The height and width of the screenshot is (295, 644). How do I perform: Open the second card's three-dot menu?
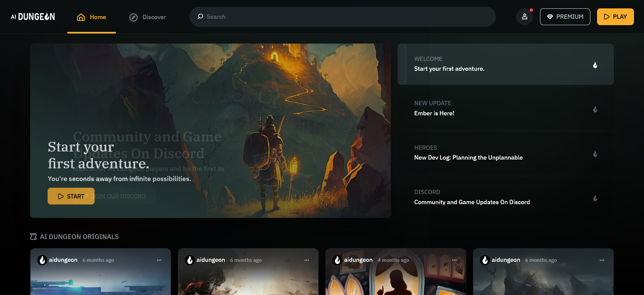tap(307, 260)
